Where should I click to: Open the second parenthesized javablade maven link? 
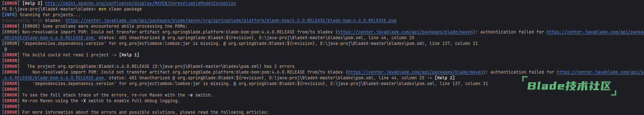pyautogui.click(x=416, y=72)
